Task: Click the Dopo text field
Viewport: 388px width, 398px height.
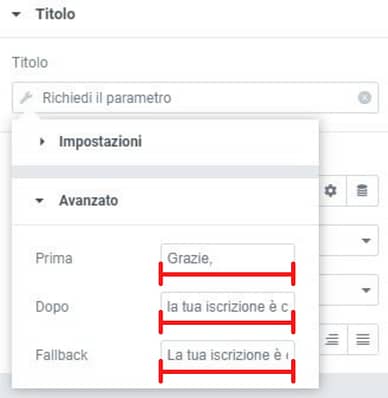Action: click(227, 307)
